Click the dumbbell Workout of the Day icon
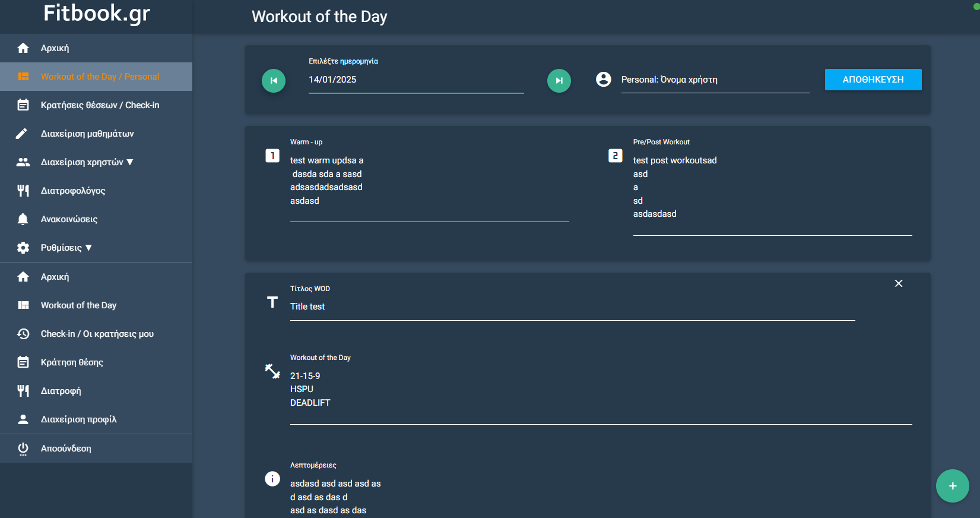This screenshot has height=518, width=980. tap(272, 371)
